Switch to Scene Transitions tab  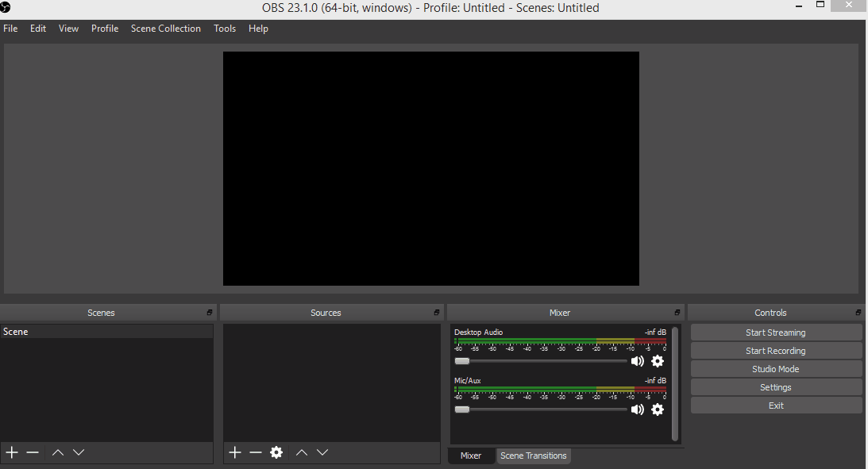(533, 456)
